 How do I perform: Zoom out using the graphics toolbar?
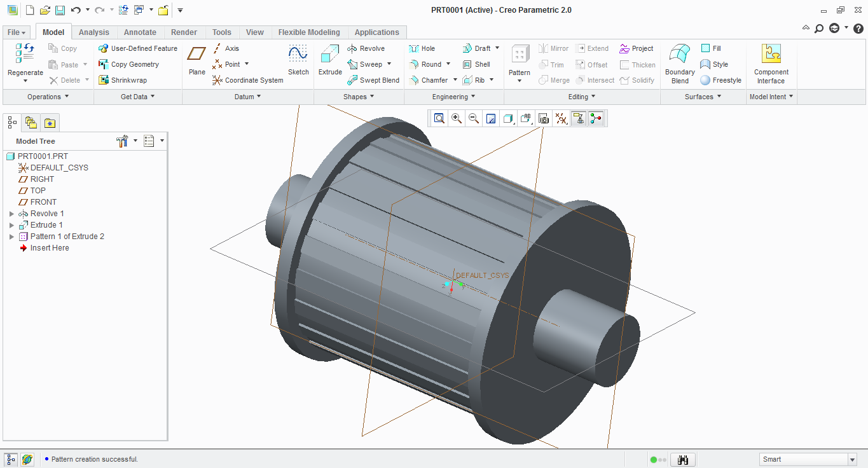[474, 118]
